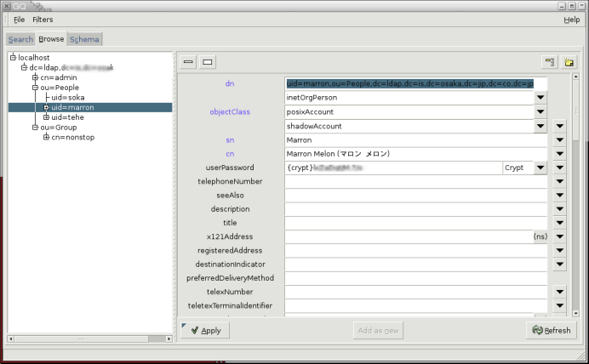Click the arrow button beside the sn field
This screenshot has height=364, width=589.
(559, 139)
